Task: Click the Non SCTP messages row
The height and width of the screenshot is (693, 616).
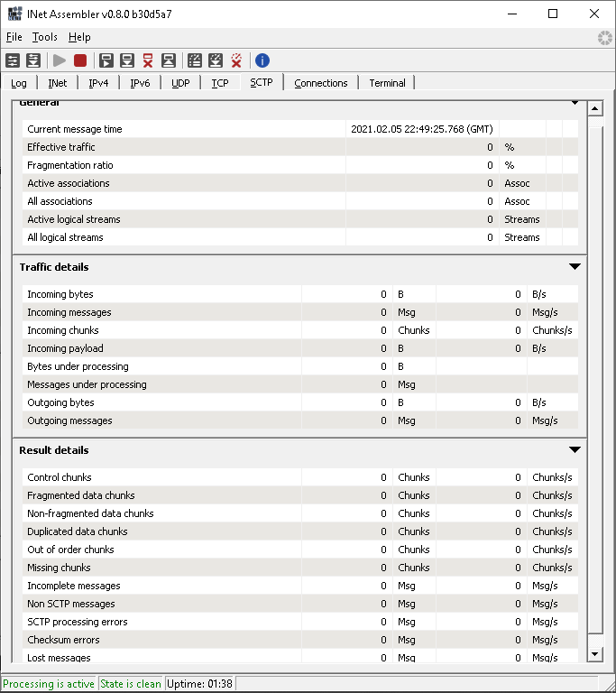Action: click(300, 605)
